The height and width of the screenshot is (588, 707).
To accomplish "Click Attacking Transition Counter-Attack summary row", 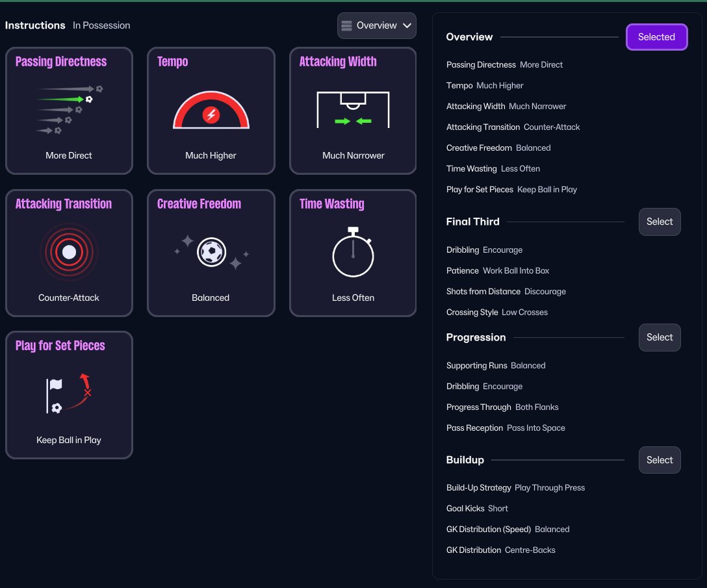I will pyautogui.click(x=513, y=127).
